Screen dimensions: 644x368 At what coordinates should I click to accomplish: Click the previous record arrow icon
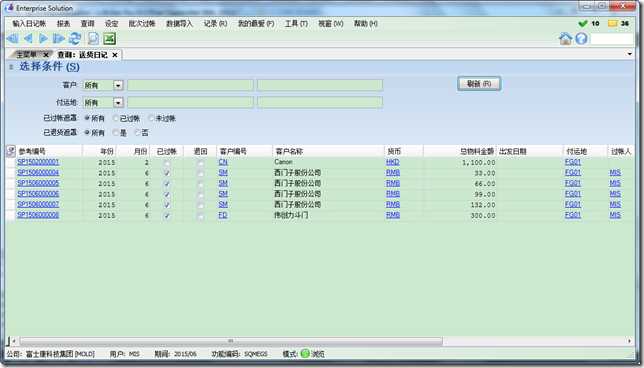coord(28,39)
